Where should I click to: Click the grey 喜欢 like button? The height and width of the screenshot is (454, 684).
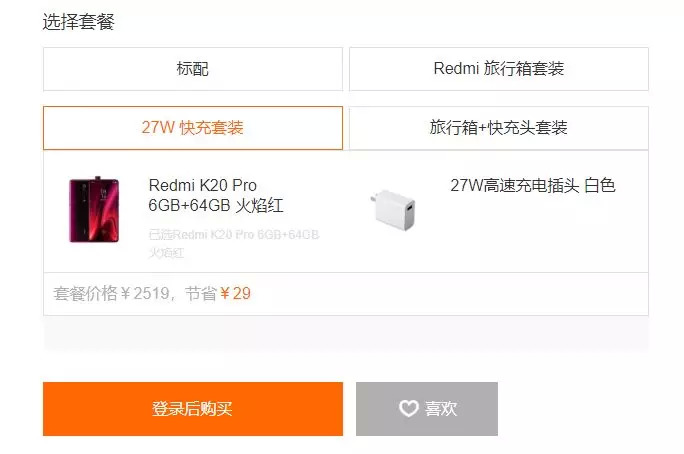(427, 409)
